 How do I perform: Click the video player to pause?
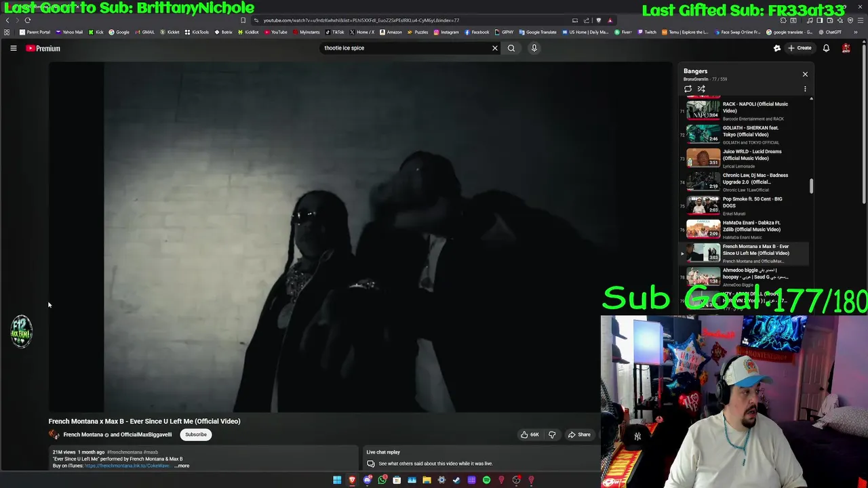(359, 237)
